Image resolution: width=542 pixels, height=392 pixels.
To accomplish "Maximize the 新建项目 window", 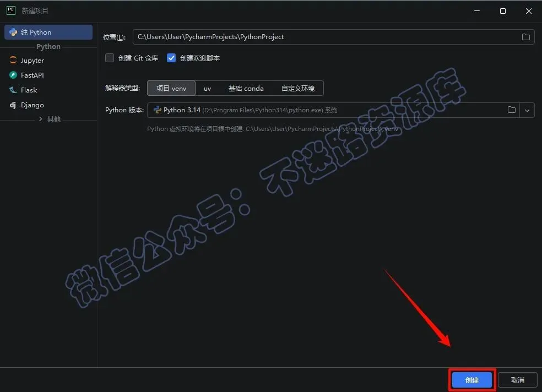I will [503, 10].
